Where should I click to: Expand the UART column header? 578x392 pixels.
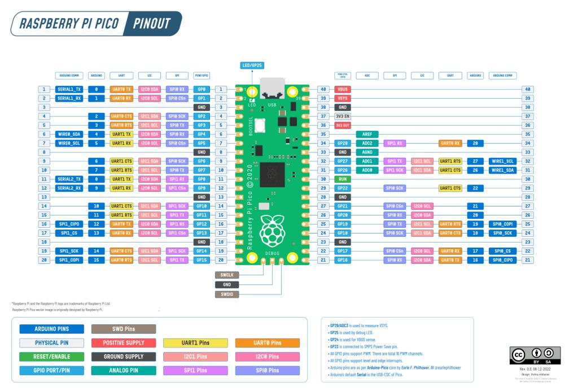click(x=122, y=76)
